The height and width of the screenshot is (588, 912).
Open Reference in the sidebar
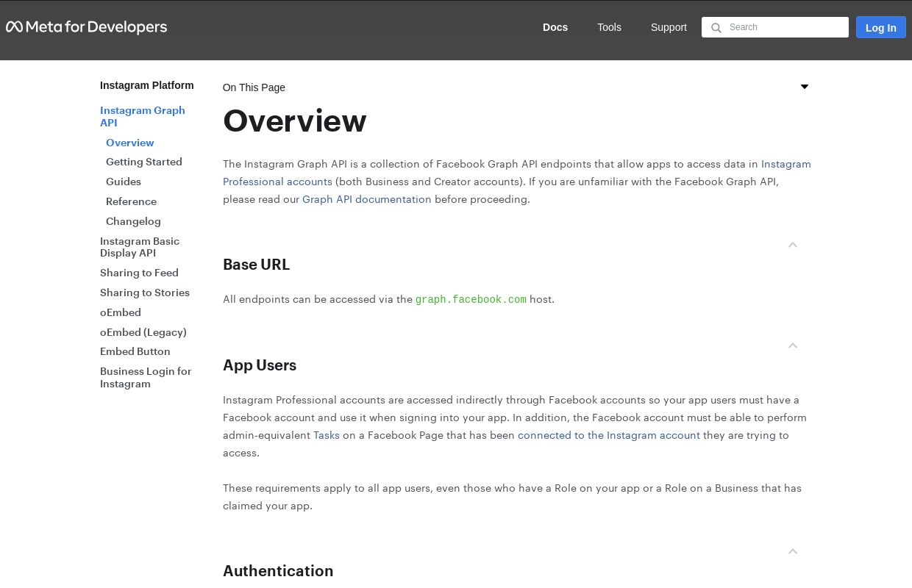pos(131,201)
